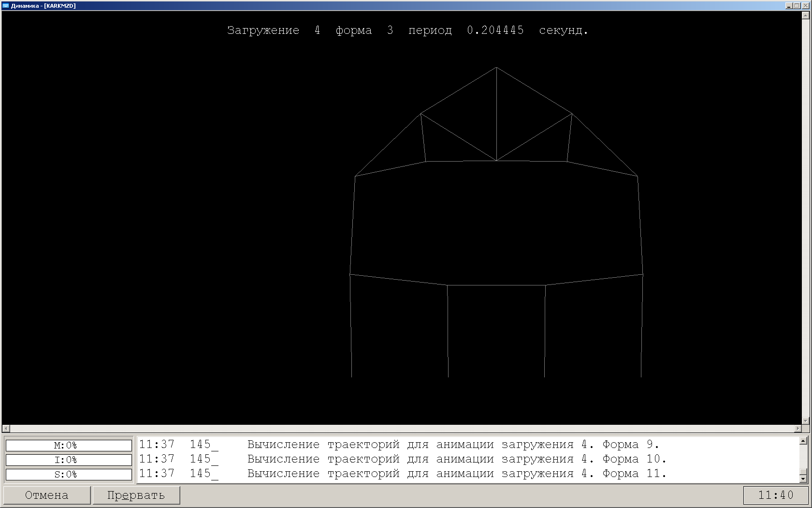Viewport: 812px width, 508px height.
Task: Click the log up arrow
Action: [803, 441]
